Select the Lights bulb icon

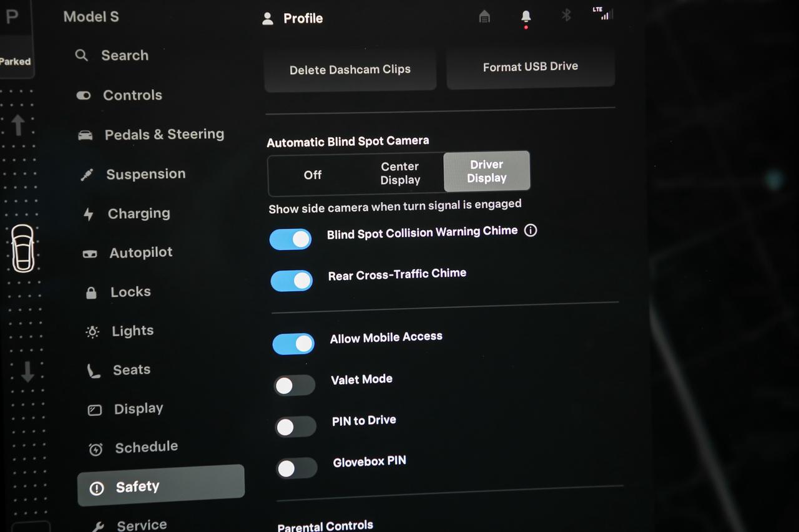pyautogui.click(x=91, y=331)
